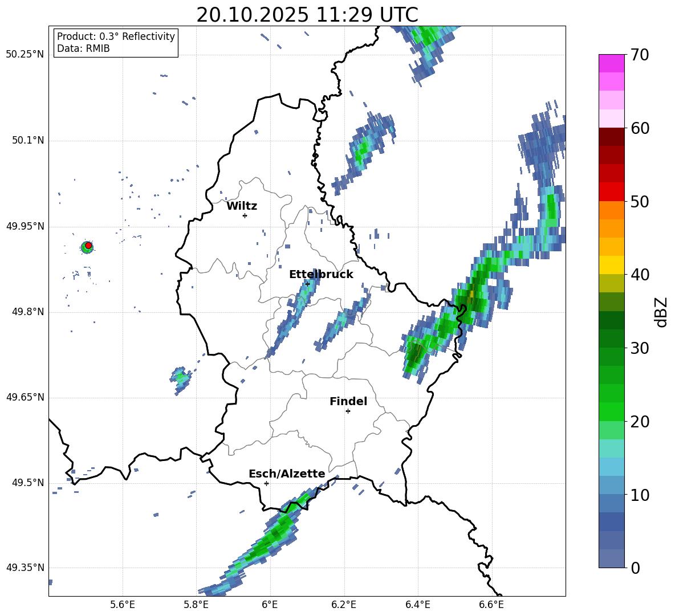675x616 pixels.
Task: Click the 6.4°E longitude label
Action: (417, 605)
